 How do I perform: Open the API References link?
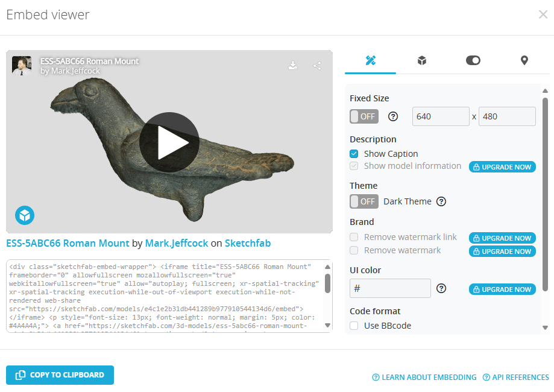516,378
